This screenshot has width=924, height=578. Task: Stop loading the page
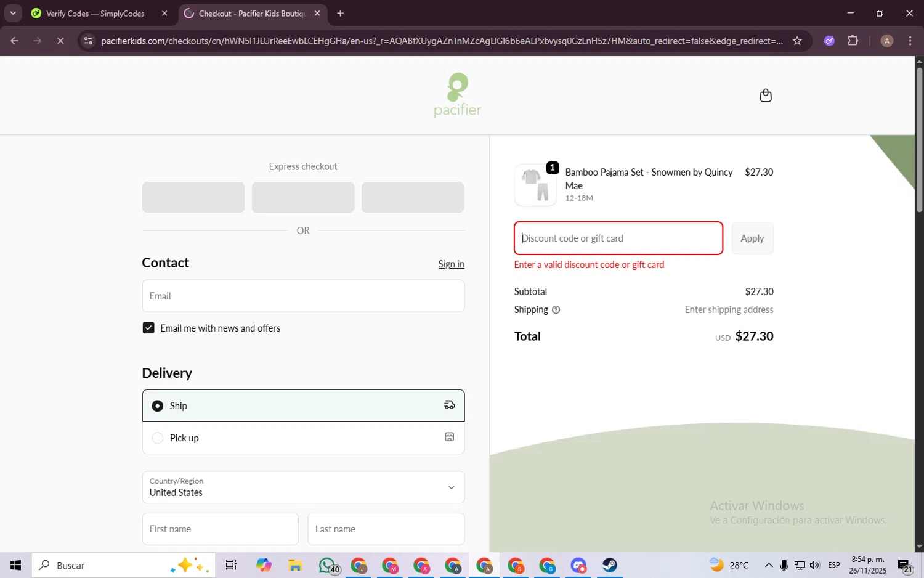[60, 41]
